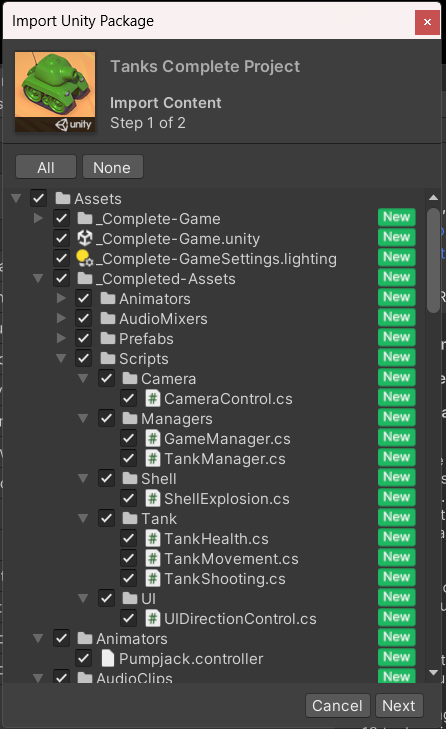Click the C# script icon of TankShooting.cs
Image resolution: width=446 pixels, height=729 pixels.
coord(153,578)
